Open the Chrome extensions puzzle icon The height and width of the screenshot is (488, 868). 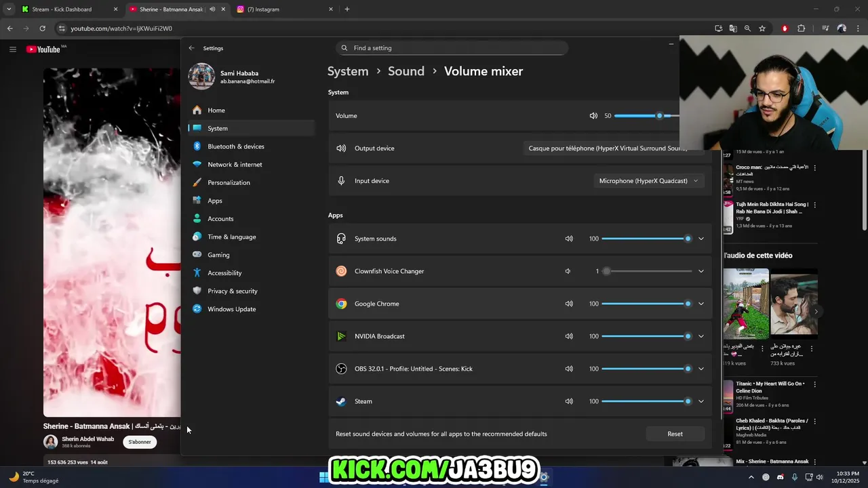coord(801,28)
